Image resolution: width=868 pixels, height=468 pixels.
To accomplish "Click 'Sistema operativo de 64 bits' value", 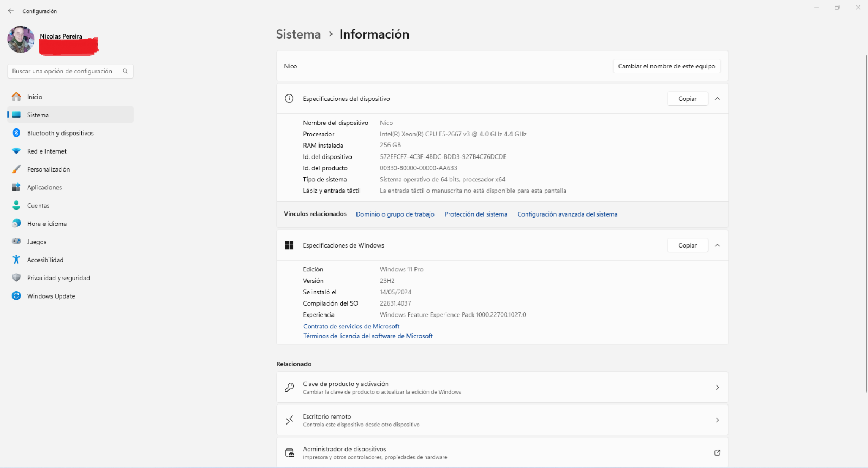I will point(443,180).
